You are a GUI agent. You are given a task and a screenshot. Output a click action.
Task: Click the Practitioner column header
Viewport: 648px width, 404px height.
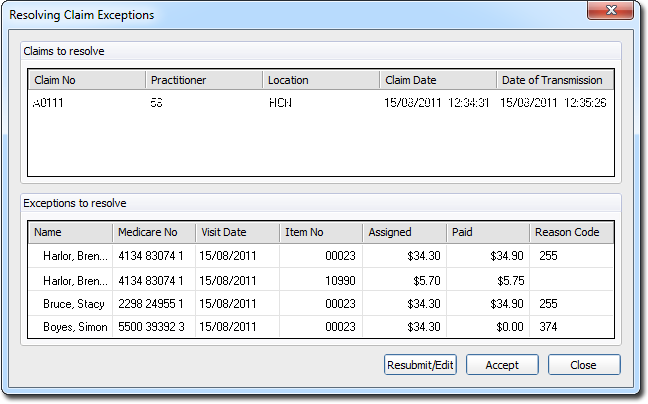[203, 80]
